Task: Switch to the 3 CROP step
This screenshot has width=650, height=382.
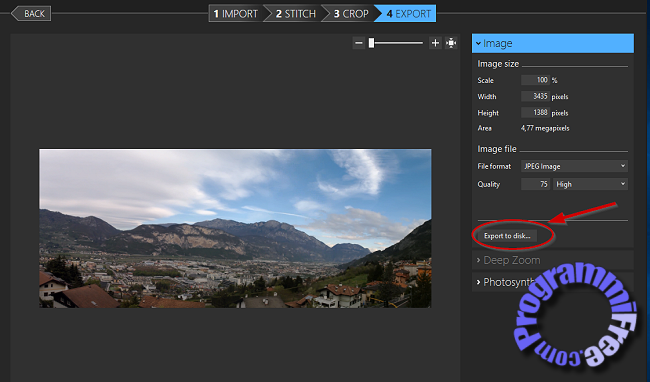Action: pyautogui.click(x=351, y=14)
